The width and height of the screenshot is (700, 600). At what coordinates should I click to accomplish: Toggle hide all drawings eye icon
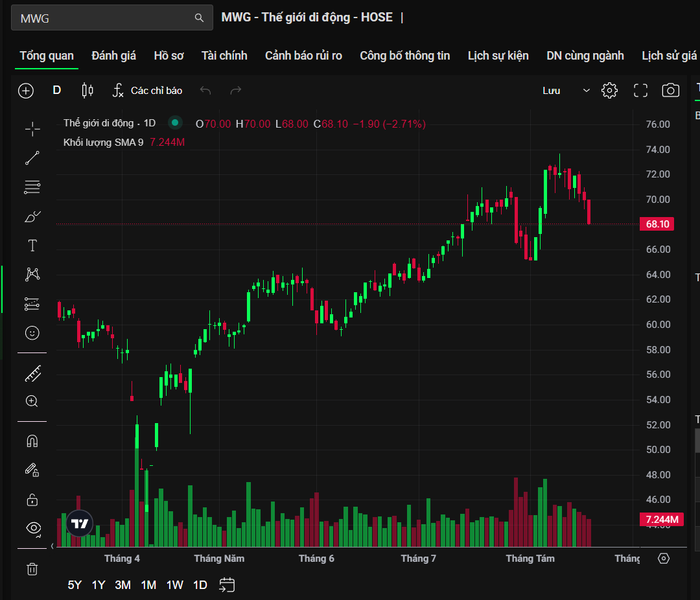[34, 529]
